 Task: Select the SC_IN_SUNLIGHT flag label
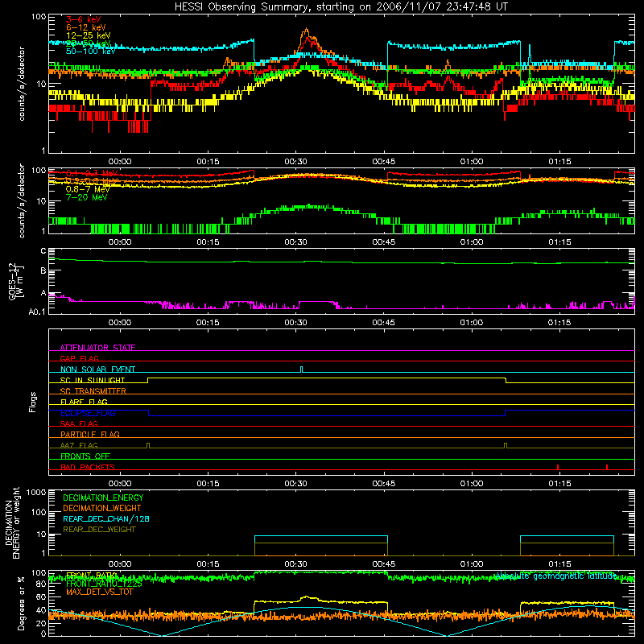click(x=93, y=380)
